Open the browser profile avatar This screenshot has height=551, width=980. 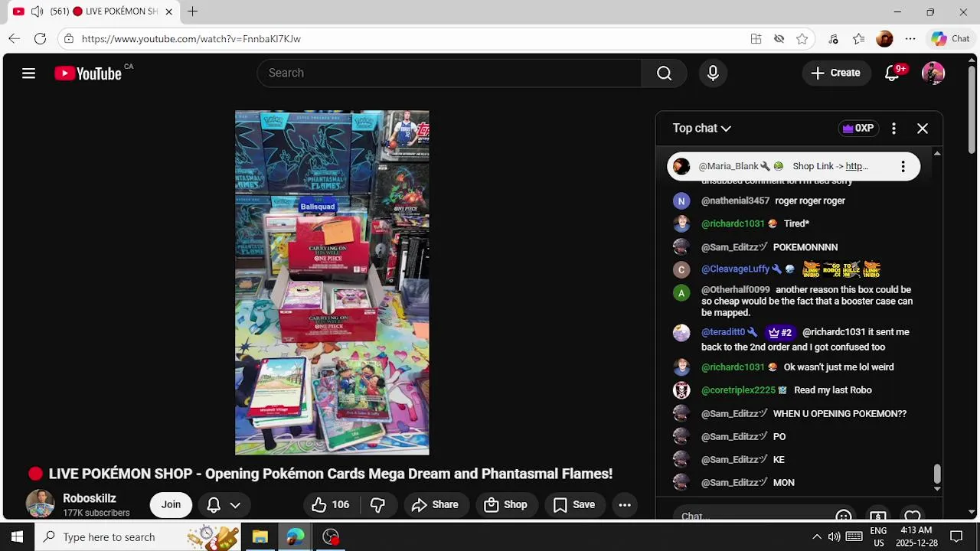coord(884,38)
